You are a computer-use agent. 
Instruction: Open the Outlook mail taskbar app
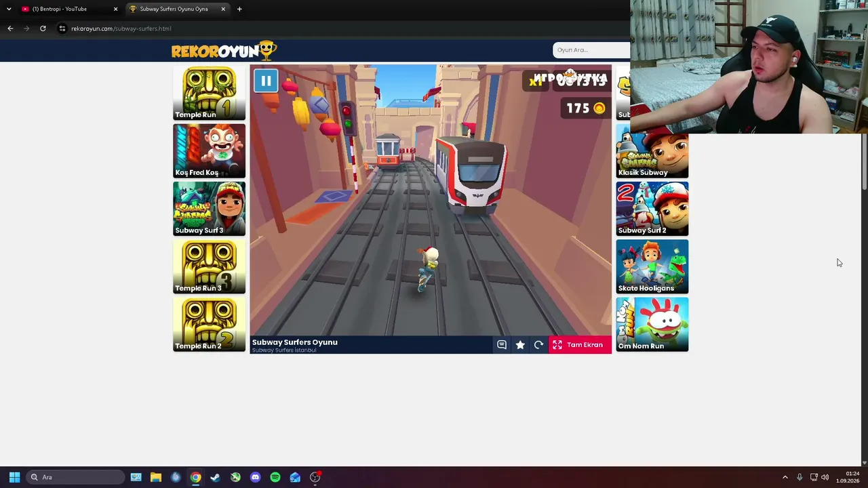pyautogui.click(x=295, y=477)
